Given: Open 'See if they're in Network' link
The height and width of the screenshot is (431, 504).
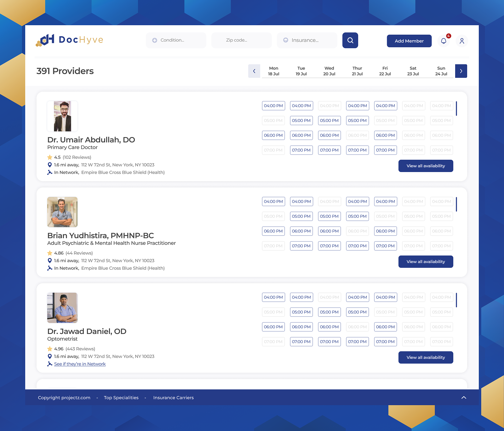Looking at the screenshot, I should [x=80, y=364].
